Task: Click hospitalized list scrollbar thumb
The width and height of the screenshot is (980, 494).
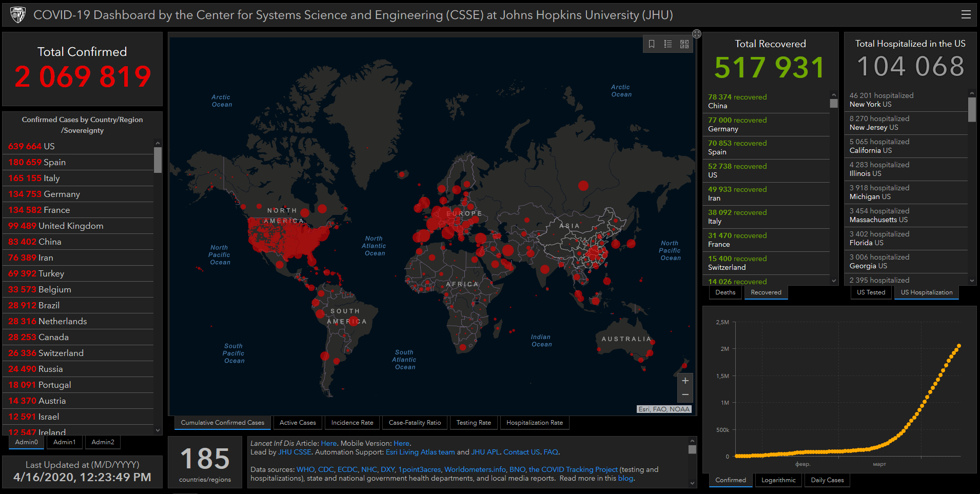Action: click(x=972, y=109)
